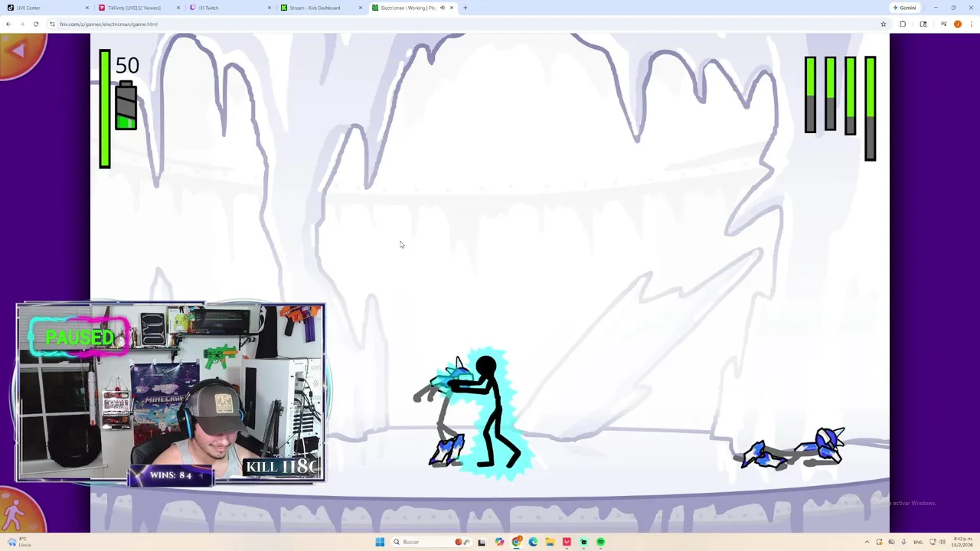Click the WINS: 84 counter overlay
Viewport: 980px width, 551px height.
pos(170,475)
